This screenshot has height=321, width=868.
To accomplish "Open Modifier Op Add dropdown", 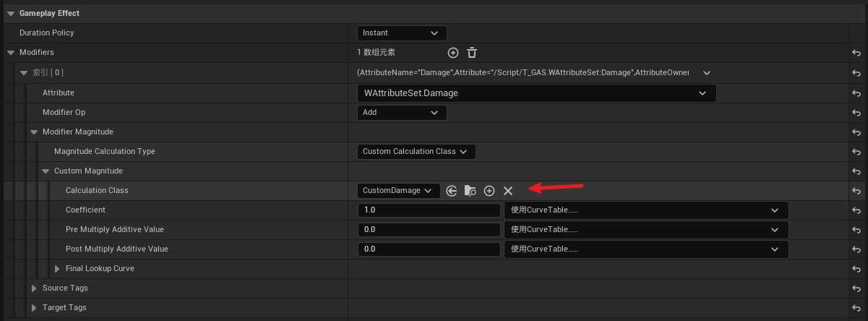I will tap(402, 113).
